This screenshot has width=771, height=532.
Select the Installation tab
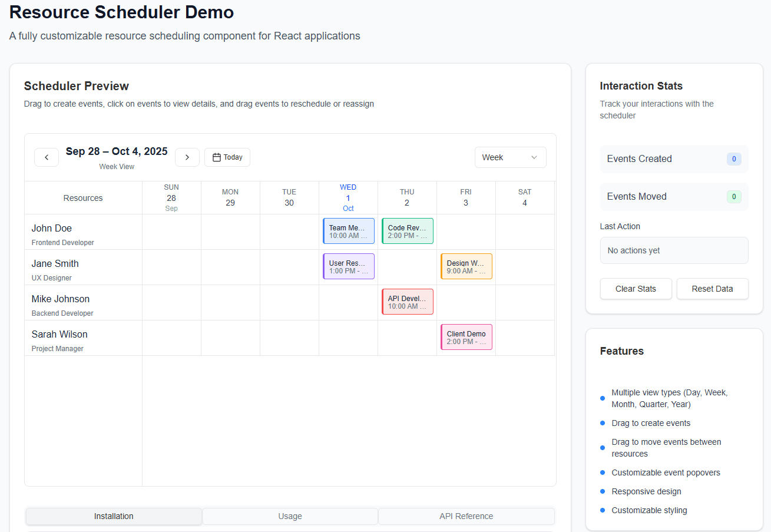[113, 516]
